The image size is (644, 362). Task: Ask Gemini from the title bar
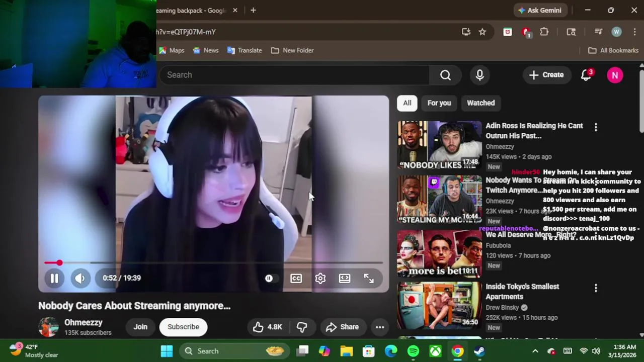[x=540, y=10]
